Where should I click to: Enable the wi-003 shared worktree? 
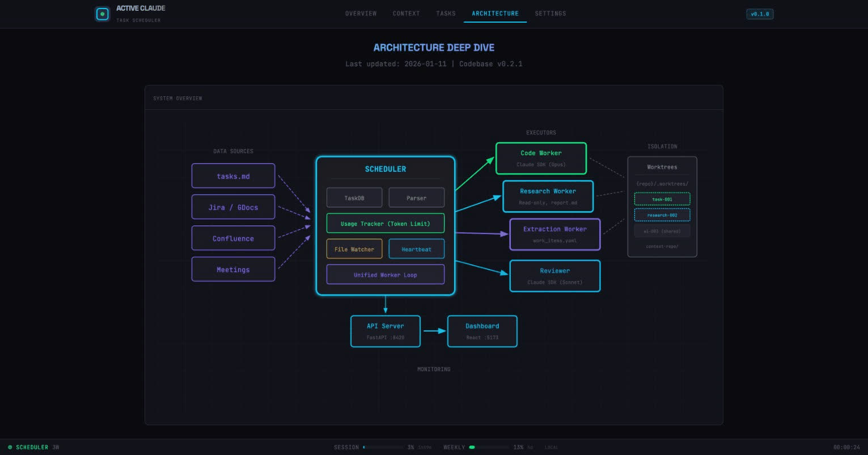pyautogui.click(x=662, y=231)
